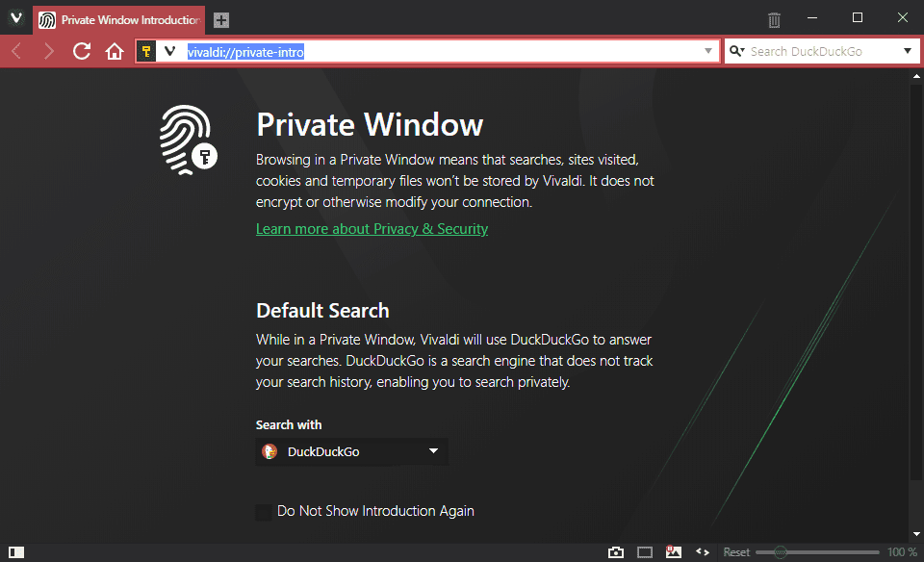This screenshot has height=562, width=924.
Task: Open the page actions code icon
Action: coord(703,552)
